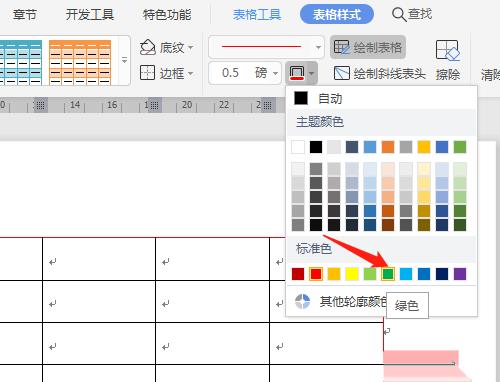Open the line style dropdown
The width and height of the screenshot is (500, 382).
click(318, 47)
